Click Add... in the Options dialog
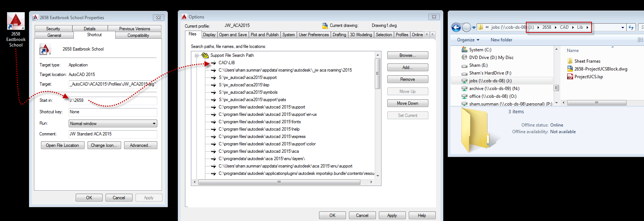Screen dimensions: 644x221 [408, 68]
